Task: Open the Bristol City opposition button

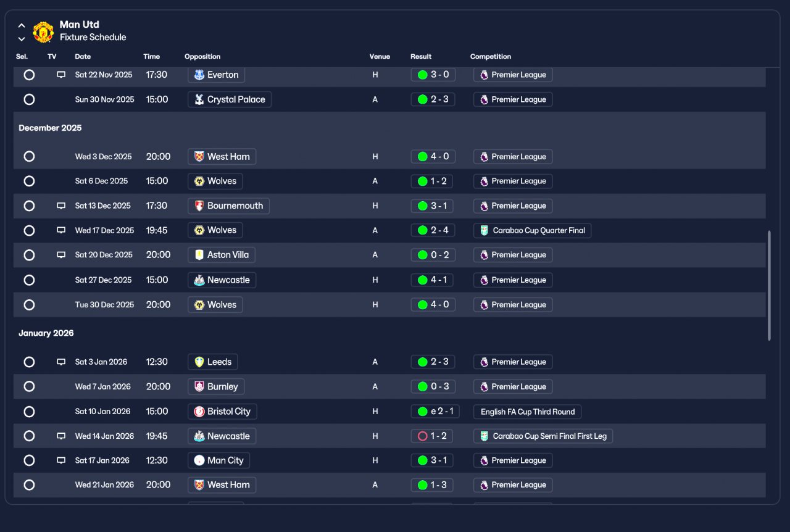Action: (x=223, y=412)
